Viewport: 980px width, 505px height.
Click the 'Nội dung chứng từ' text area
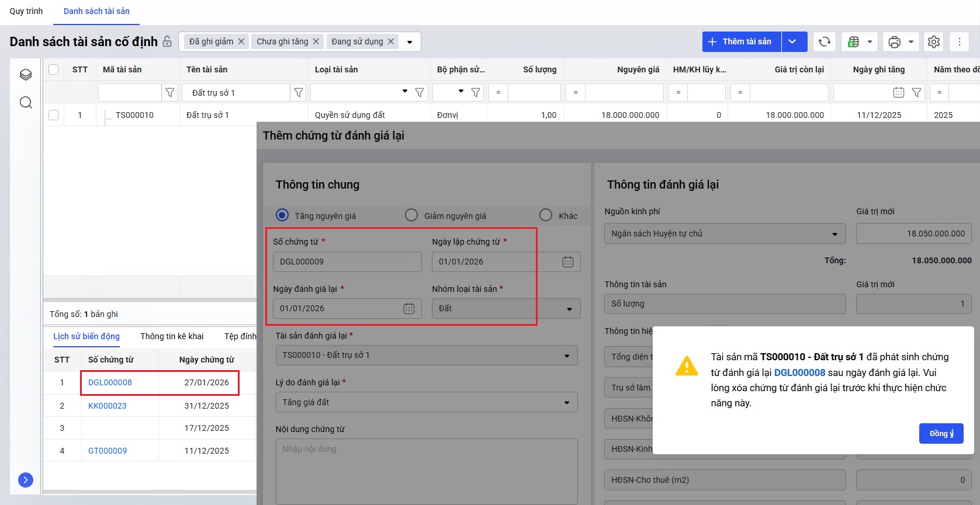pos(426,470)
